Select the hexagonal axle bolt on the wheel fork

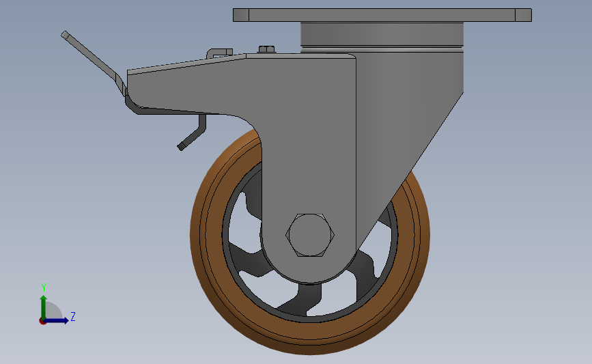(x=310, y=235)
